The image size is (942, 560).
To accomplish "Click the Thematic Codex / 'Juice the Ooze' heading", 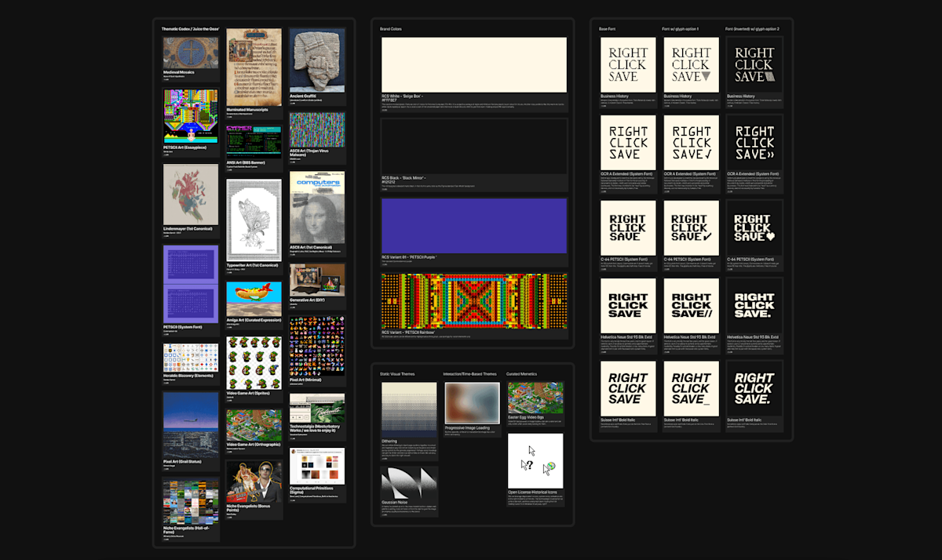I will pyautogui.click(x=190, y=29).
